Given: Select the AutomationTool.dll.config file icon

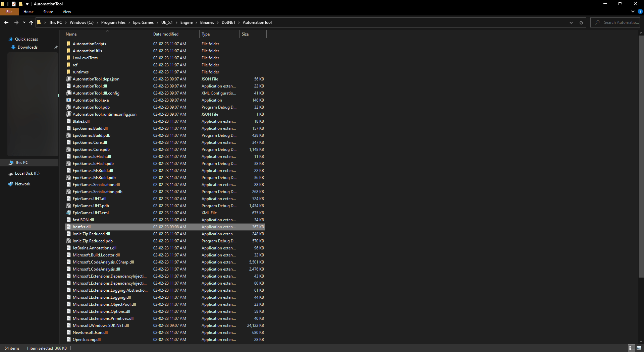Looking at the screenshot, I should 69,93.
